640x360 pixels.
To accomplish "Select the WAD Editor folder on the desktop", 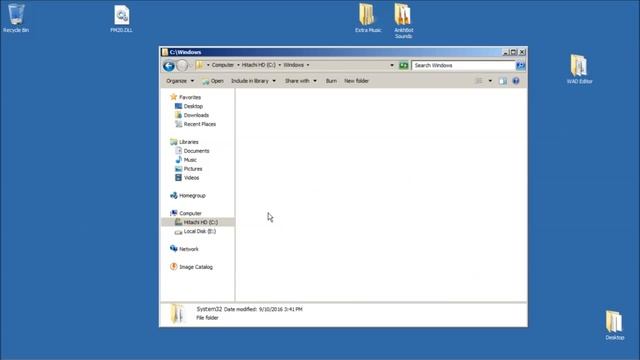I will coord(579,69).
